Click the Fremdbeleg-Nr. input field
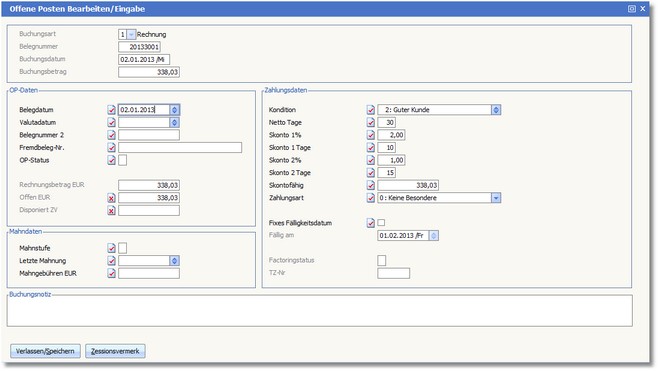Viewport: 658px width, 371px height. [180, 147]
